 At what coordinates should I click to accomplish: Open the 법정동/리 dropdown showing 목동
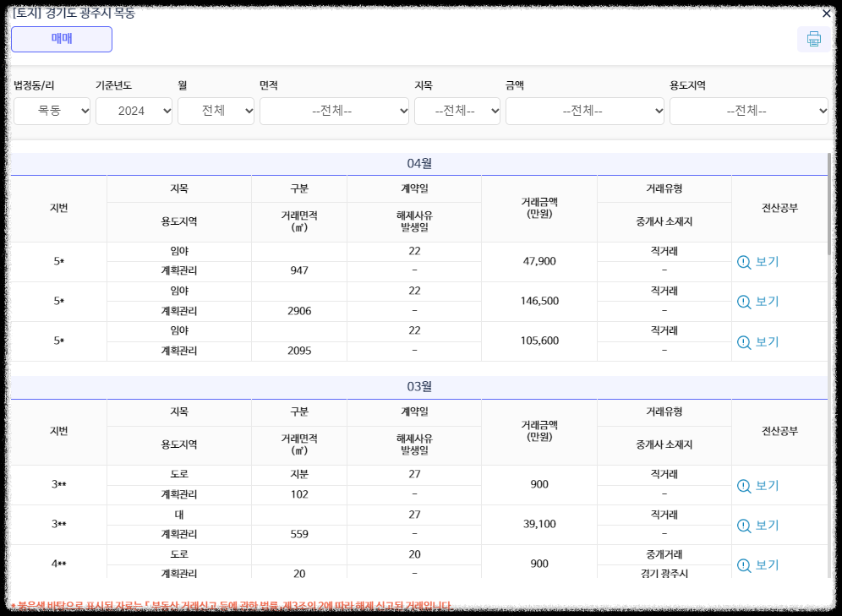pos(52,110)
